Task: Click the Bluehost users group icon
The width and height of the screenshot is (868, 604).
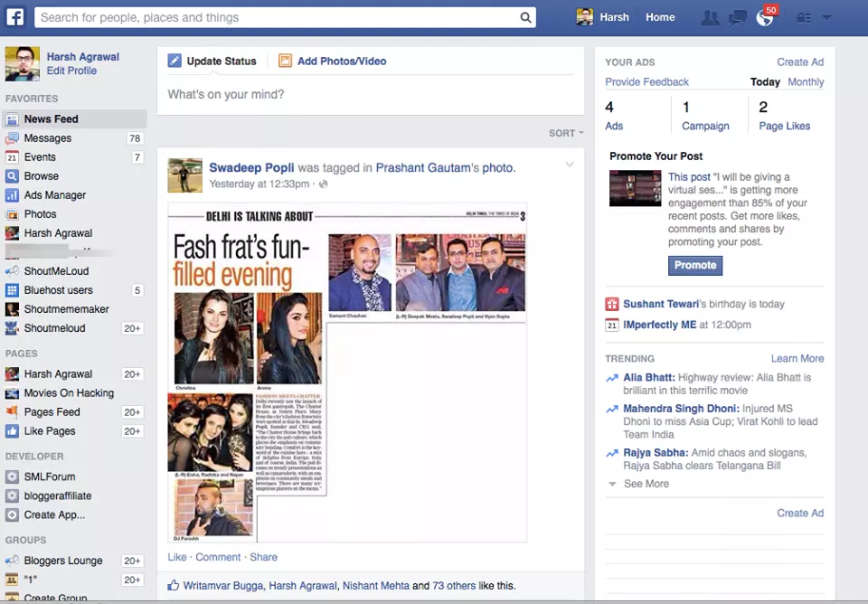Action: (x=12, y=290)
